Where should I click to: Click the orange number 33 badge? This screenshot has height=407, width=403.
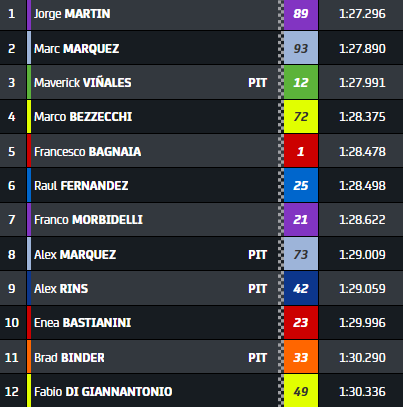click(x=301, y=357)
